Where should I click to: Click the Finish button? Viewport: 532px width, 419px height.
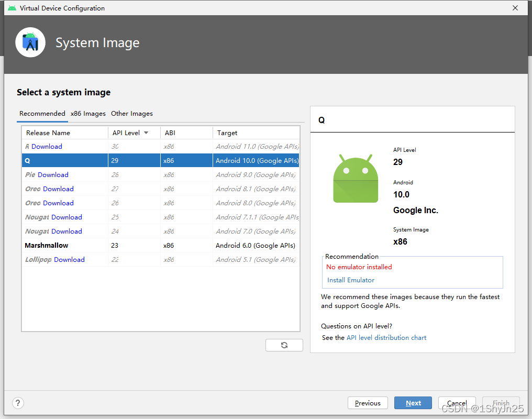pos(501,403)
